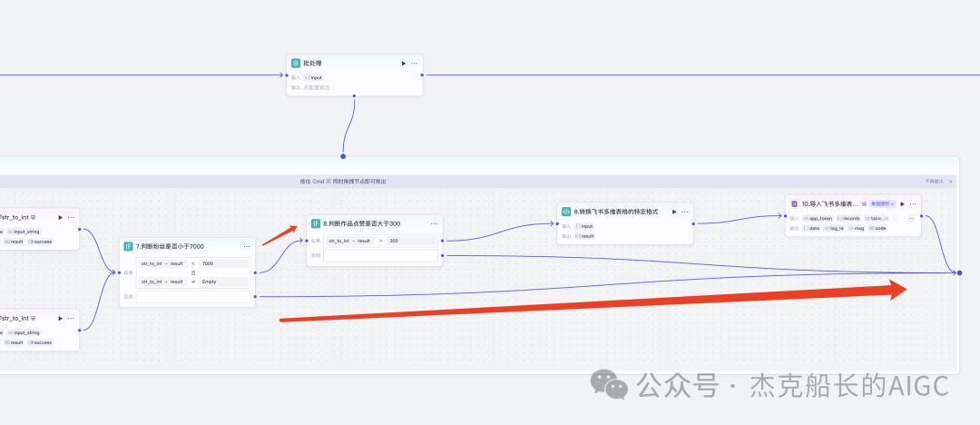Run node 9.转换飞书多维表格的特定格式 with play icon
Viewport: 980px width, 425px height.
coord(674,212)
